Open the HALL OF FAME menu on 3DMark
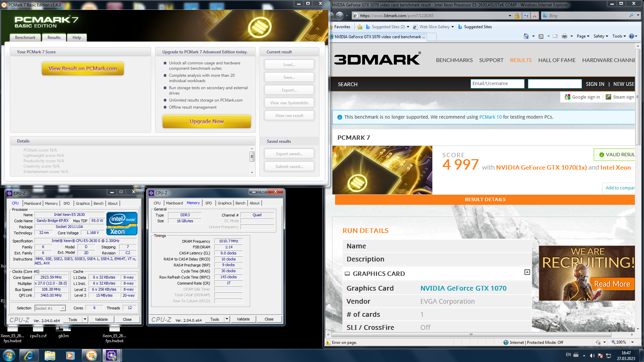This screenshot has width=644, height=362. tap(557, 60)
